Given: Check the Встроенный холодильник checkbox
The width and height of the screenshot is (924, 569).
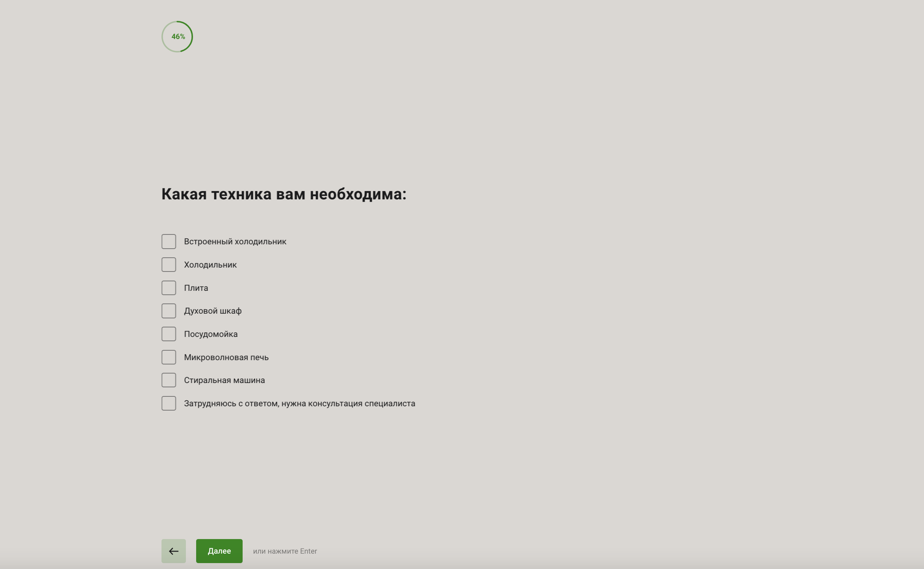Looking at the screenshot, I should point(169,242).
